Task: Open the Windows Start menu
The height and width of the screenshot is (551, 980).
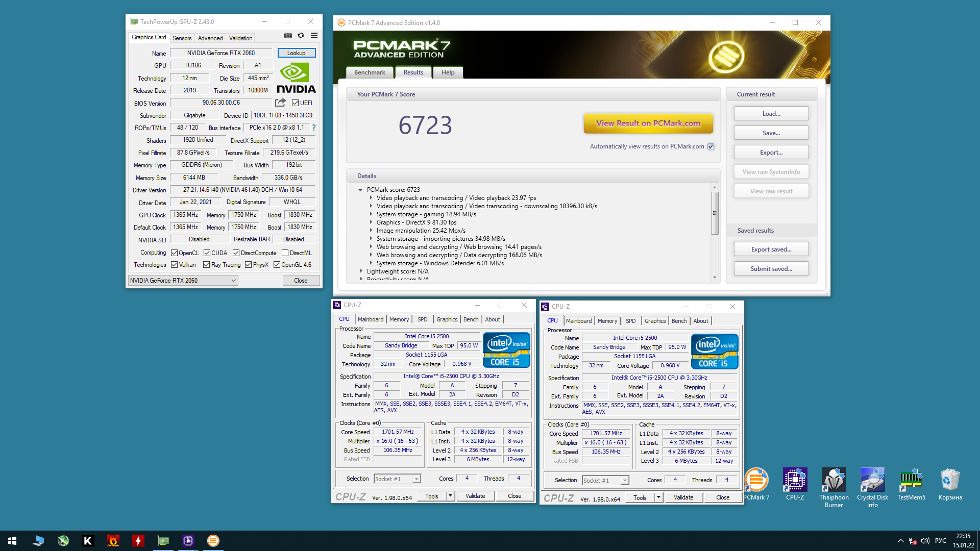Action: tap(12, 541)
